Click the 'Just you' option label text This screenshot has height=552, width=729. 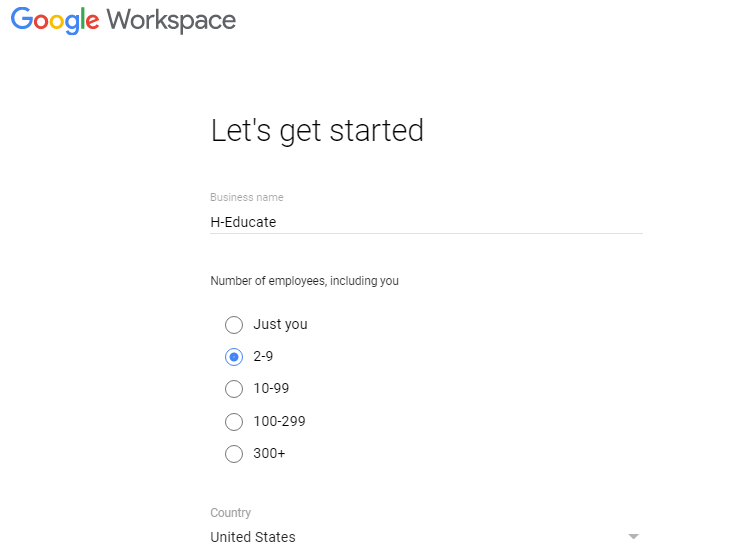pos(280,325)
